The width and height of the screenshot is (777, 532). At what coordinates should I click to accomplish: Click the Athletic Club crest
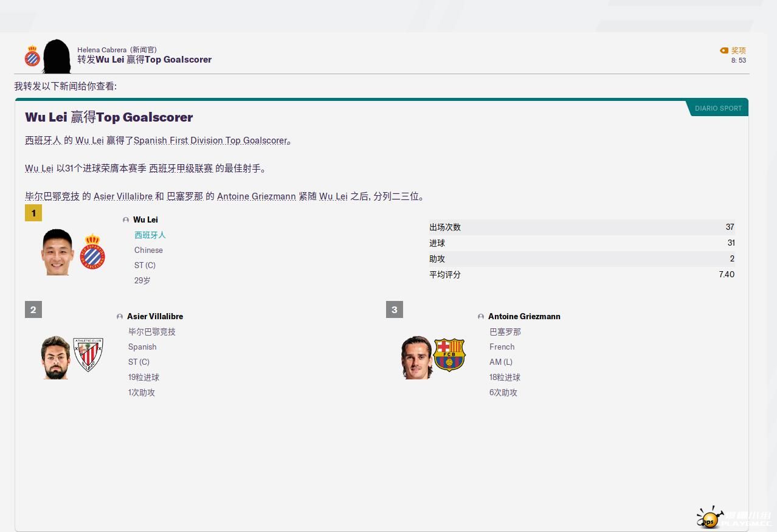point(88,354)
